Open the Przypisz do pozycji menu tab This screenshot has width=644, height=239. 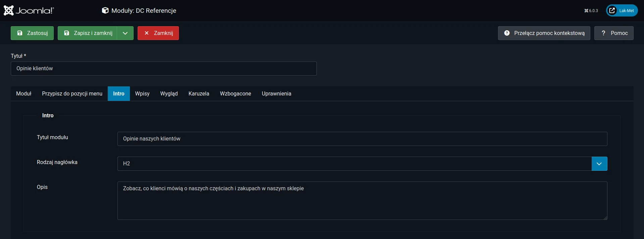click(x=72, y=94)
